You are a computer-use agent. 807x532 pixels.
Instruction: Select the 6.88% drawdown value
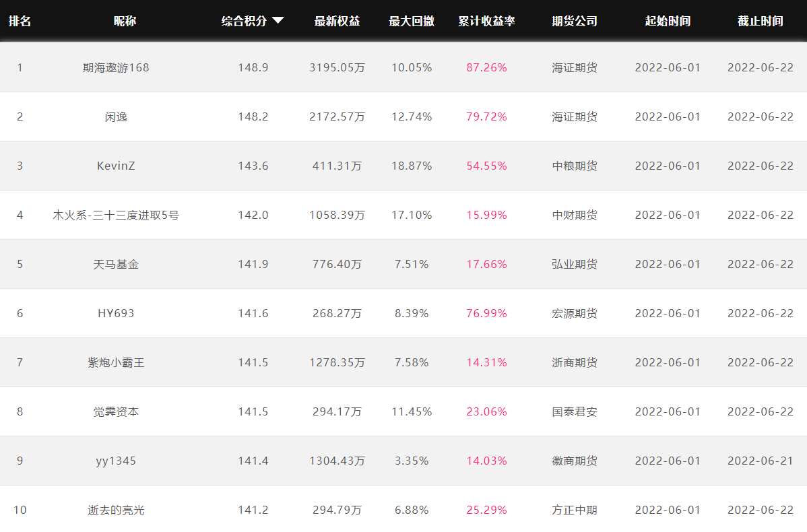tap(412, 510)
